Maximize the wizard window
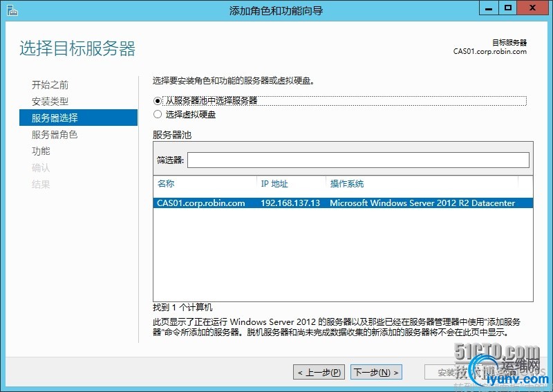This screenshot has width=553, height=392. pyautogui.click(x=508, y=8)
